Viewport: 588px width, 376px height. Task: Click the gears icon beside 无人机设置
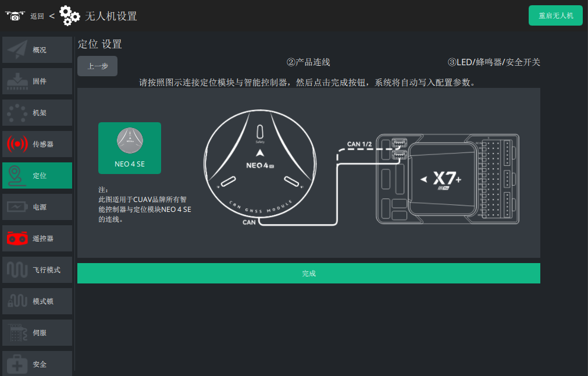coord(69,16)
